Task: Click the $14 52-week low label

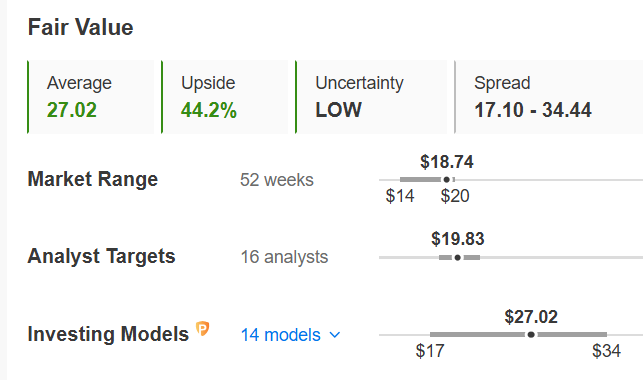Action: [x=400, y=196]
